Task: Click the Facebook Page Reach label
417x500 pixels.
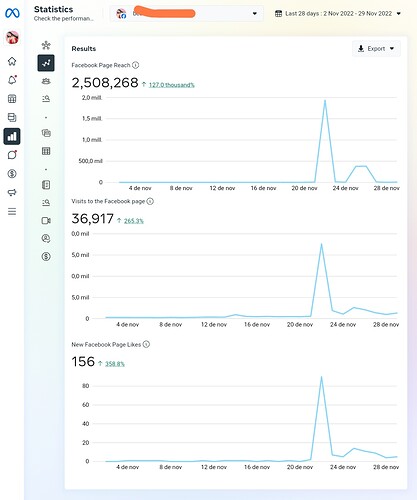Action: pos(101,65)
